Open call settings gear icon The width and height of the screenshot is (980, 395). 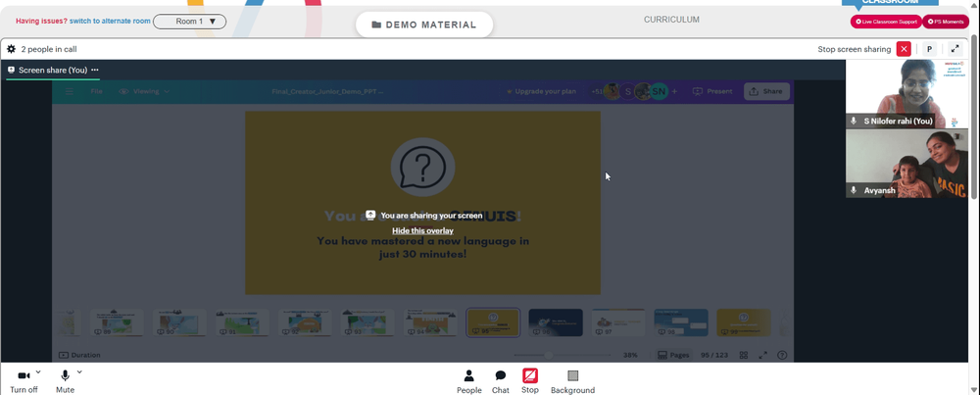[x=11, y=49]
